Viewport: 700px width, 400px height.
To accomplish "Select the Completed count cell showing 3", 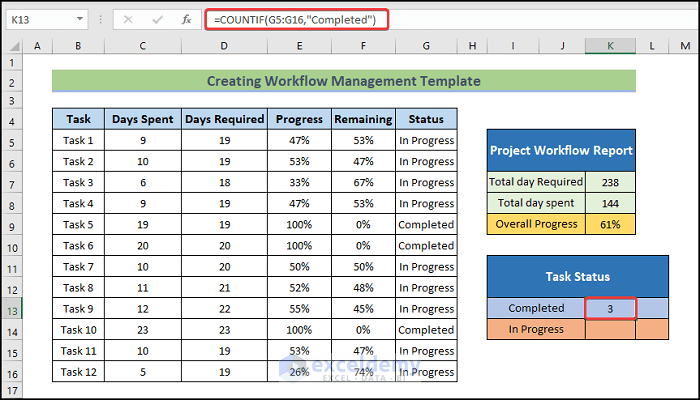I will pos(610,308).
